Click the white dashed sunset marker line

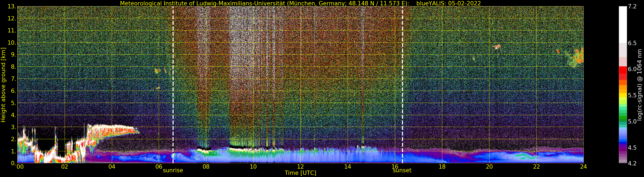(x=403, y=85)
